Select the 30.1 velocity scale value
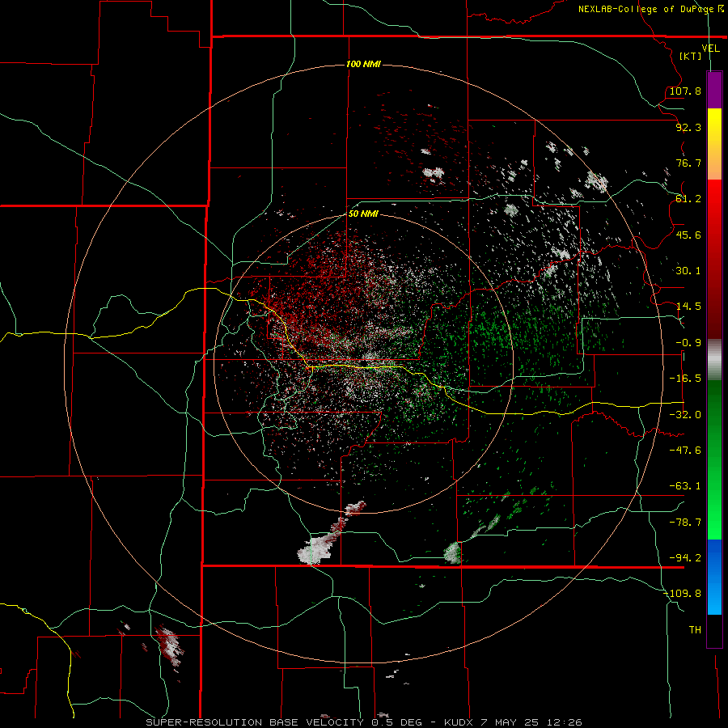This screenshot has width=728, height=728. (x=688, y=271)
